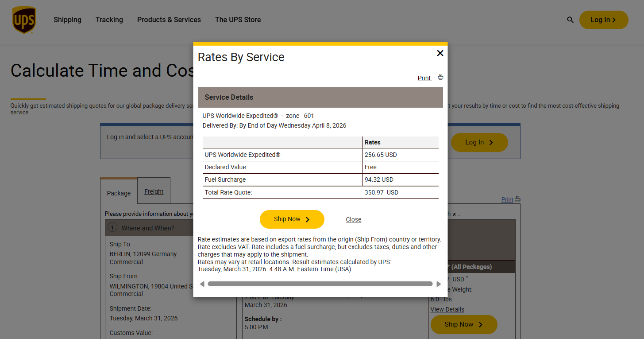
Task: Open the Shipping menu
Action: coord(67,20)
